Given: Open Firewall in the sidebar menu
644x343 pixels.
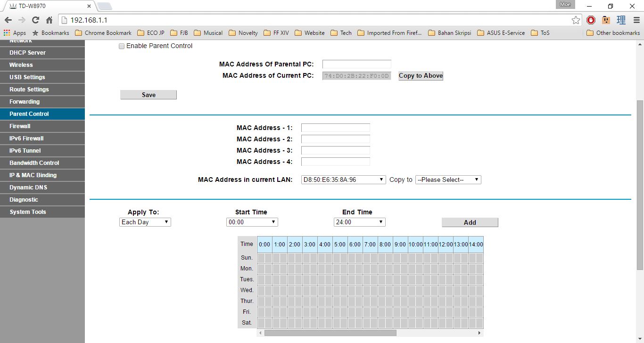Looking at the screenshot, I should (x=20, y=126).
